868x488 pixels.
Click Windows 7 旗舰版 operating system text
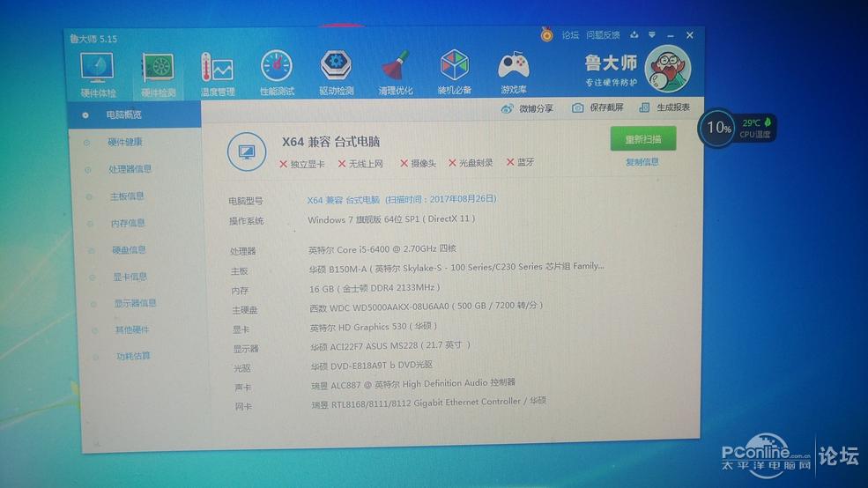[391, 219]
